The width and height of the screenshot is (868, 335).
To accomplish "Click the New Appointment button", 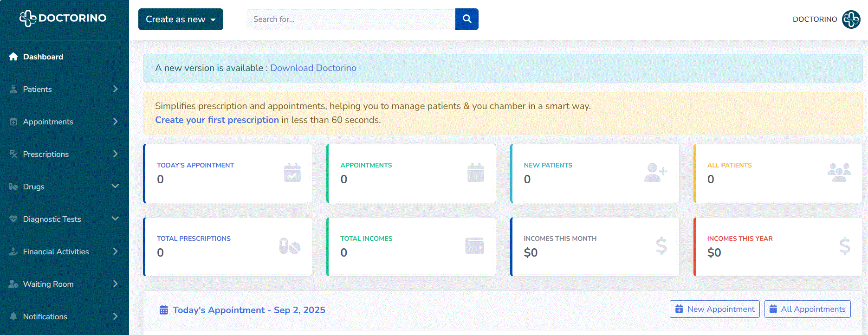I will [714, 309].
